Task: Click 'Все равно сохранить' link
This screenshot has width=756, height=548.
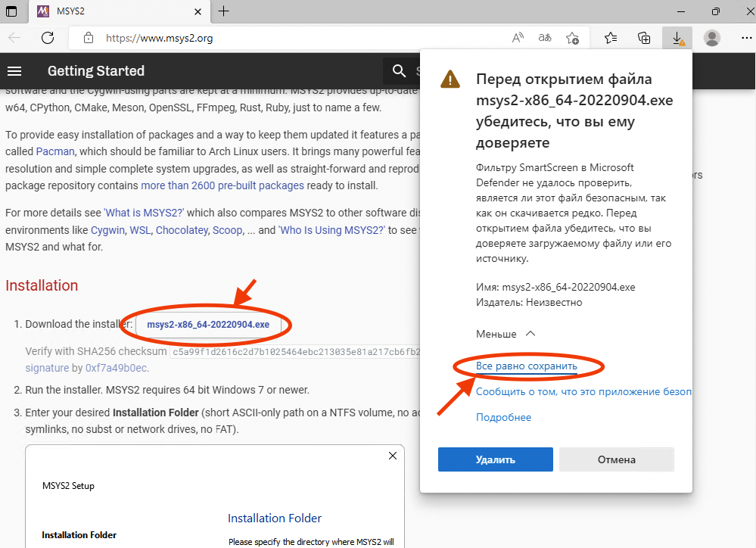Action: pos(526,366)
